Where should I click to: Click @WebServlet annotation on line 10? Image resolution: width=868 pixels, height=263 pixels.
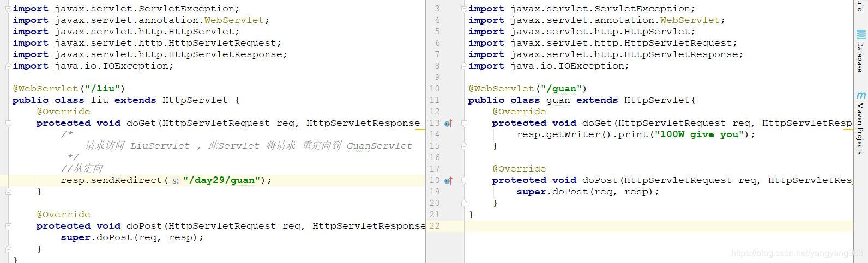pos(502,89)
